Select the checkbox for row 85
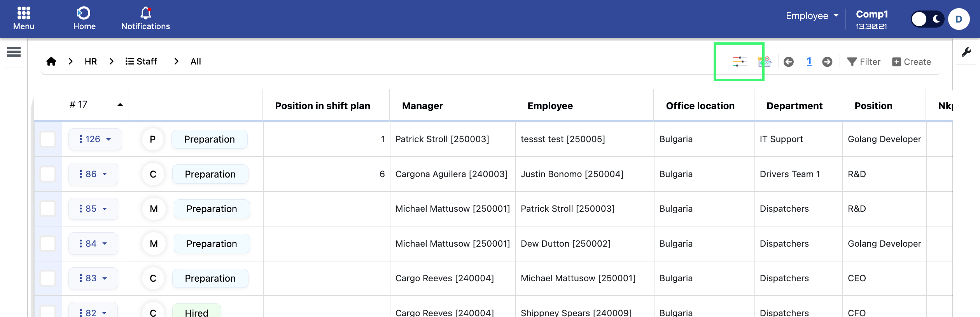This screenshot has width=980, height=317. pos(48,209)
